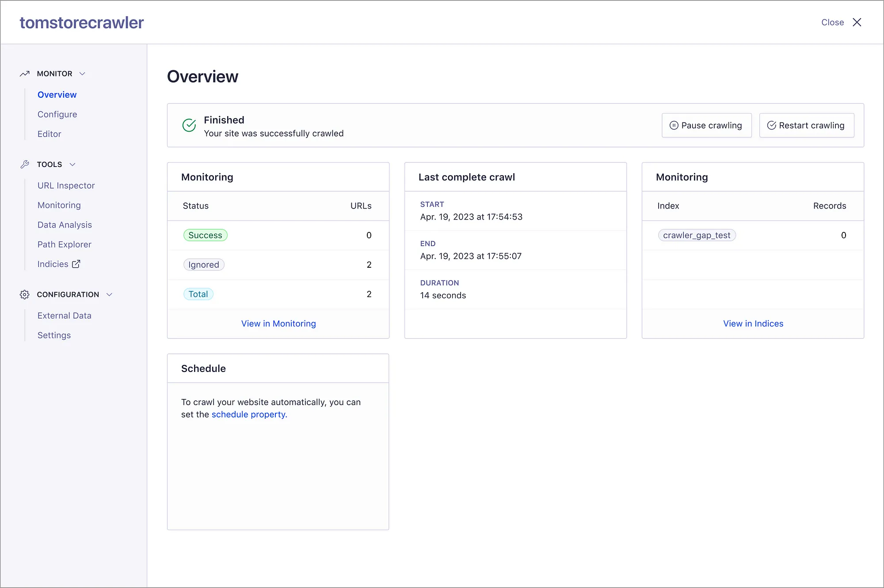
Task: Collapse the Monitor section chevron
Action: click(x=82, y=74)
